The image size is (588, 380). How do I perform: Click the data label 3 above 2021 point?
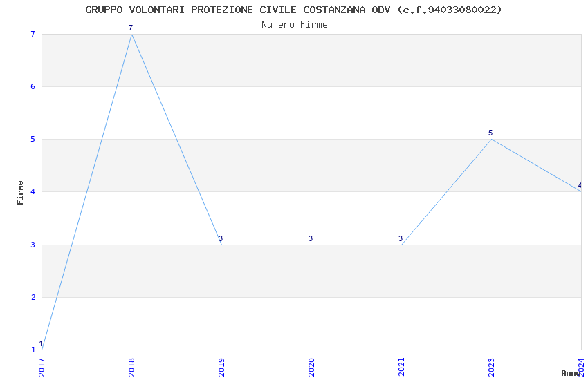pos(401,238)
